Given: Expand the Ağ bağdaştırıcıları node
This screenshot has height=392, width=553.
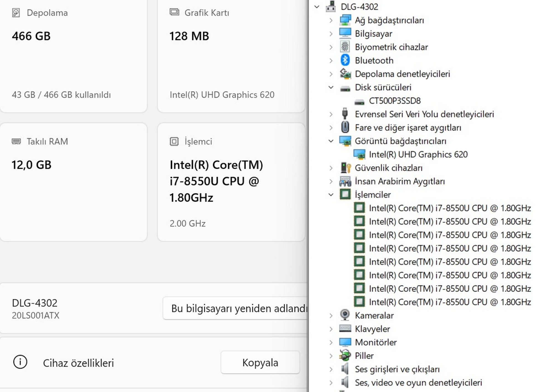Looking at the screenshot, I should [331, 20].
